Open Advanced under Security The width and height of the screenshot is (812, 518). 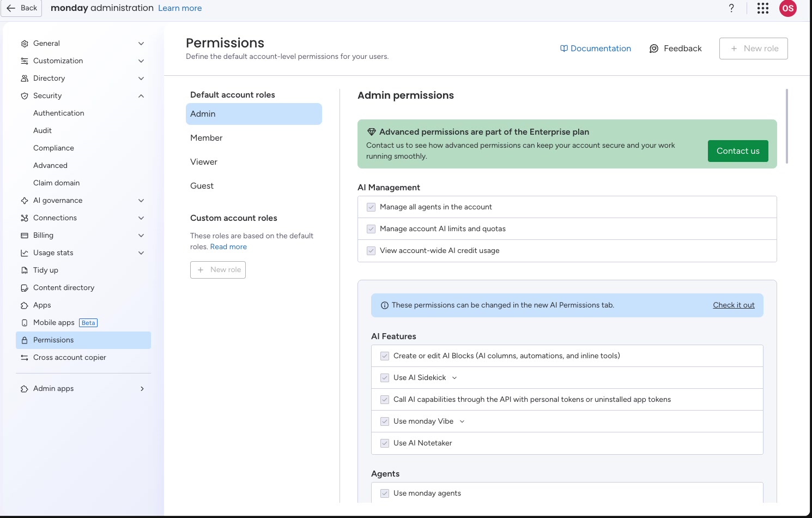(50, 166)
